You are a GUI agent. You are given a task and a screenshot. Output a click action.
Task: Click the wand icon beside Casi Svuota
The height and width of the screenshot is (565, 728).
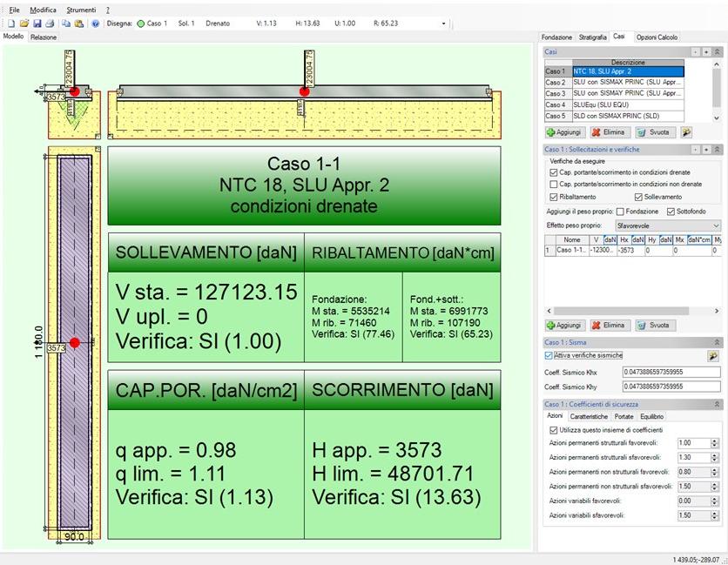click(686, 132)
